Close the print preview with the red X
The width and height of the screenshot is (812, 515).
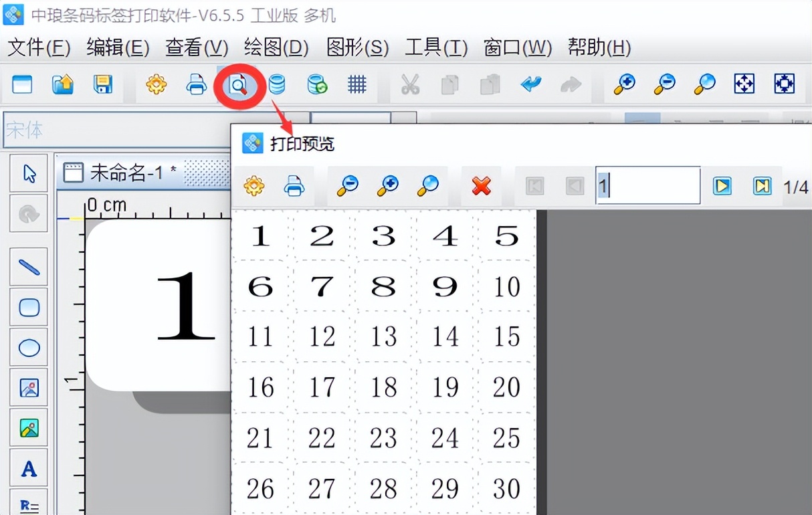point(481,186)
